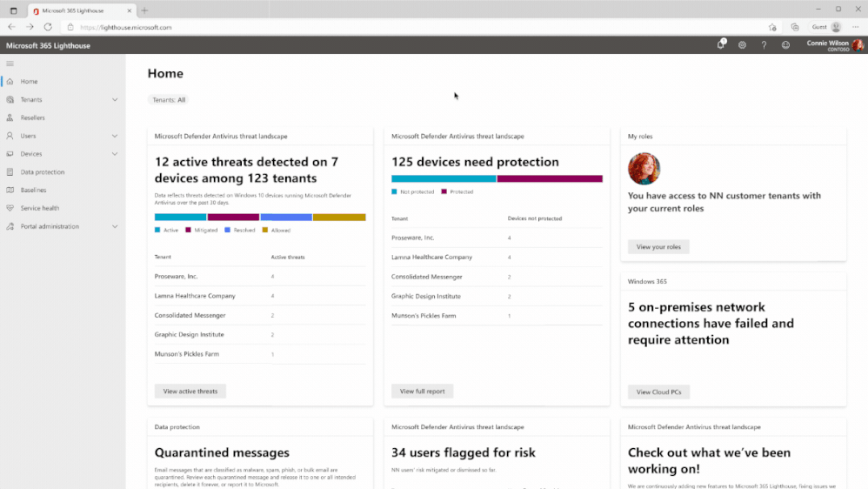Open Connie Wilson account avatar

click(858, 45)
